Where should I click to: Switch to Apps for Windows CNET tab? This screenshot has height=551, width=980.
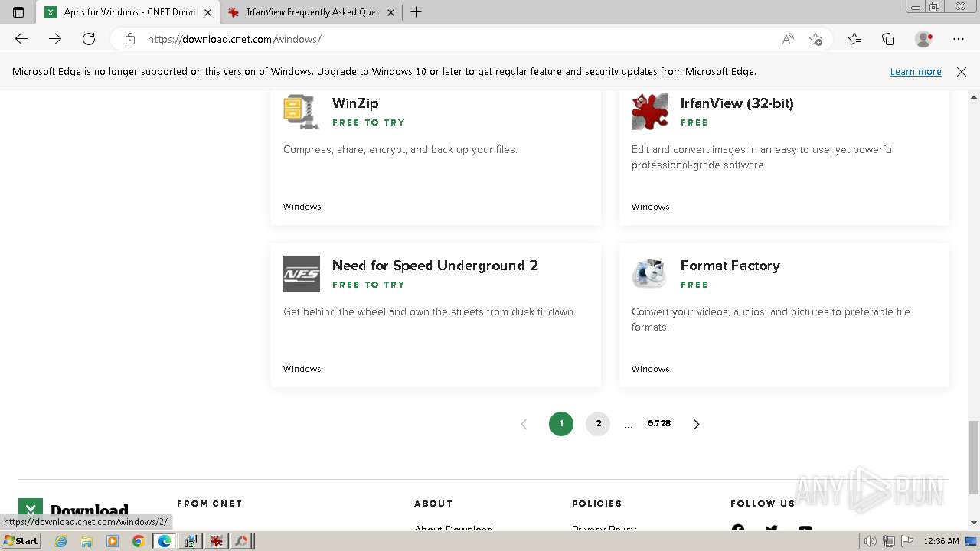(x=128, y=12)
